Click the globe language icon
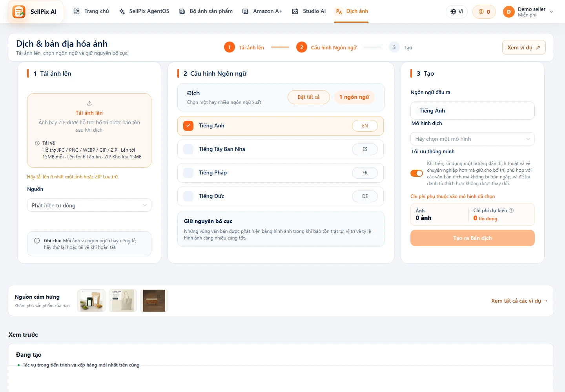Viewport: 565px width, 392px height. pos(453,12)
